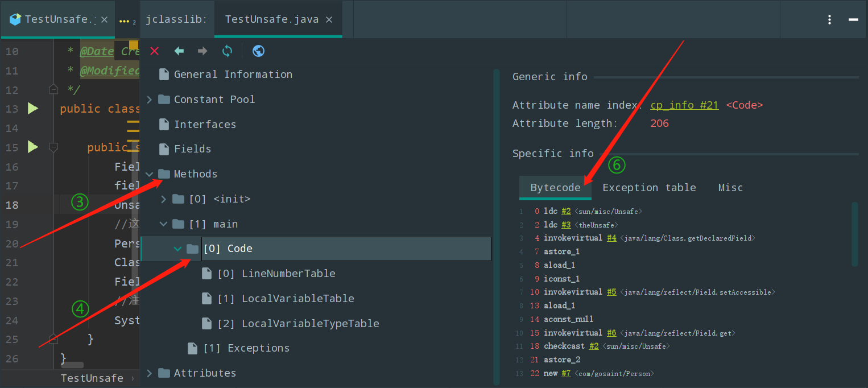
Task: Switch to Exception table tab
Action: pyautogui.click(x=649, y=188)
